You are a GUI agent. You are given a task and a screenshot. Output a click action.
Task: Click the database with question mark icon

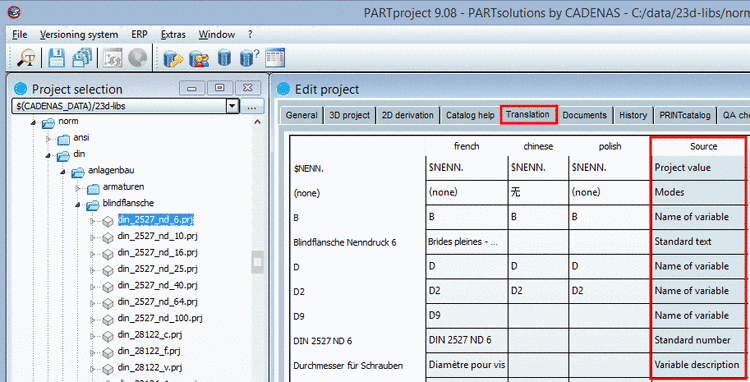click(x=249, y=58)
